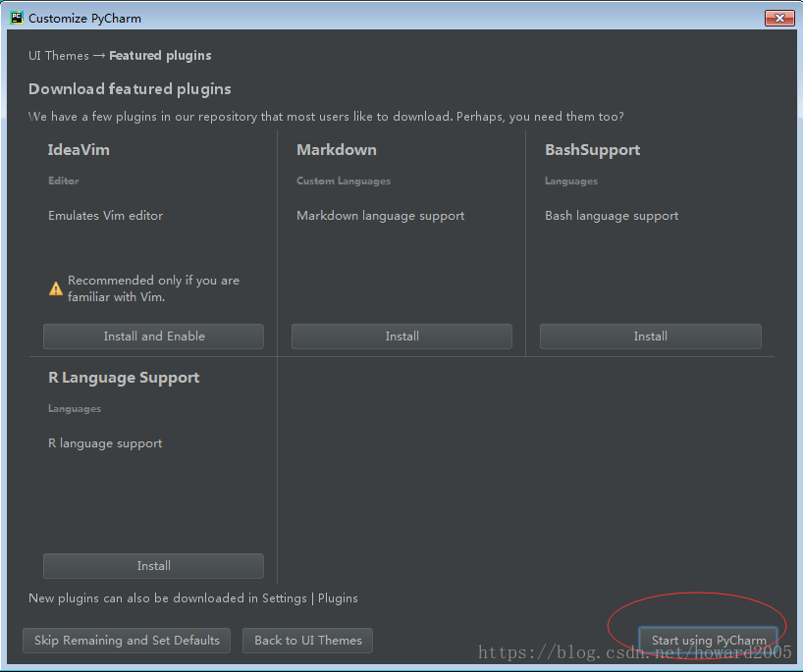Click the 'Customize PyCharm' title bar text
Viewport: 803px width, 672px height.
(85, 19)
